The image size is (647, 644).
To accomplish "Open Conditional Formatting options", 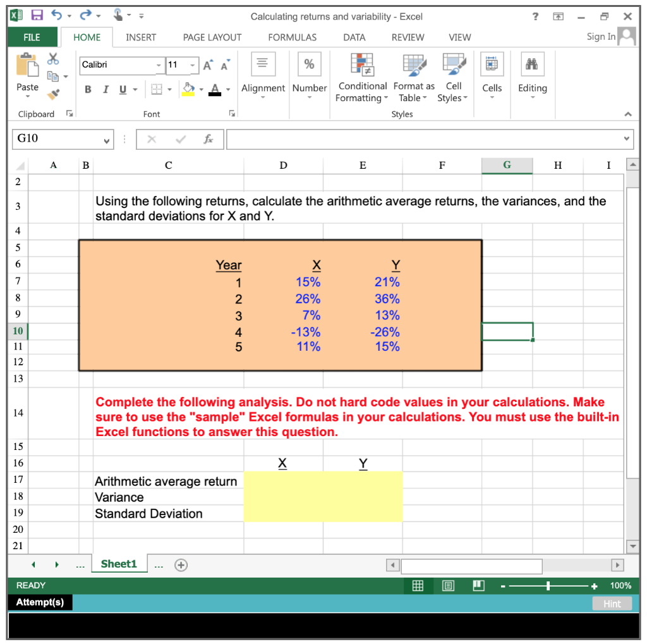I will click(x=361, y=78).
